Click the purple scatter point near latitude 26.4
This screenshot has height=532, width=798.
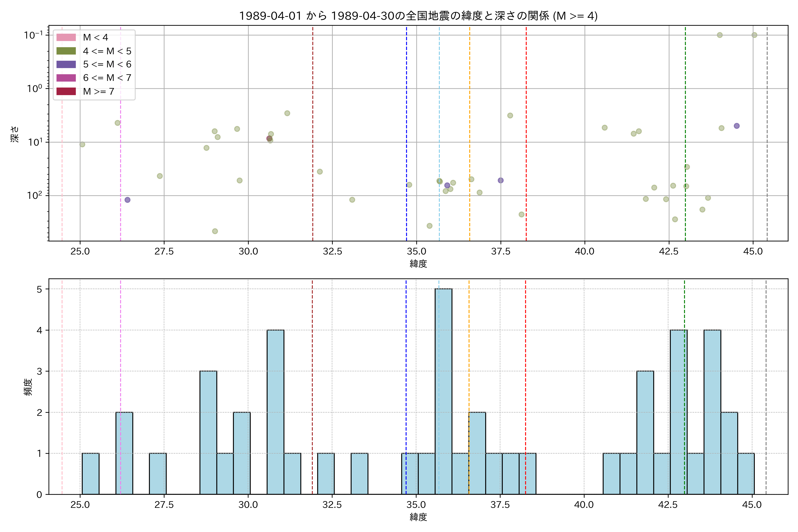point(127,200)
